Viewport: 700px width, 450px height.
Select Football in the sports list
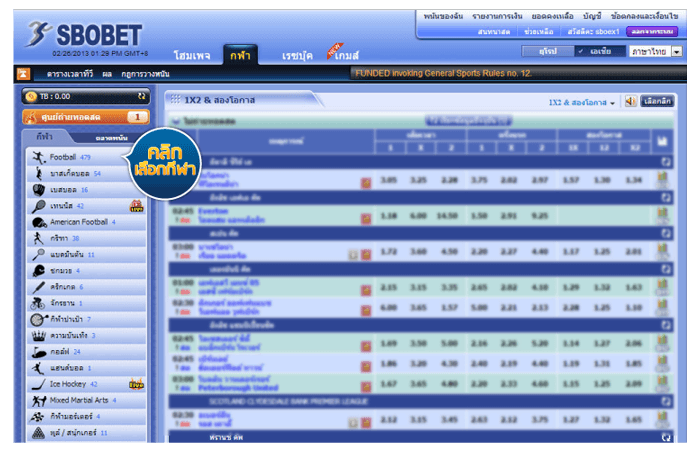click(x=87, y=157)
